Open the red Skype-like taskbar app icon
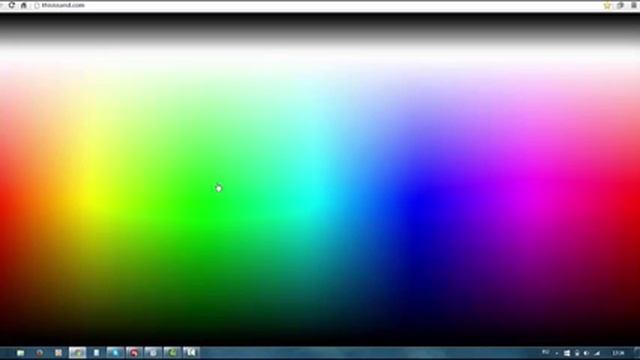This screenshot has height=360, width=640. 134,353
